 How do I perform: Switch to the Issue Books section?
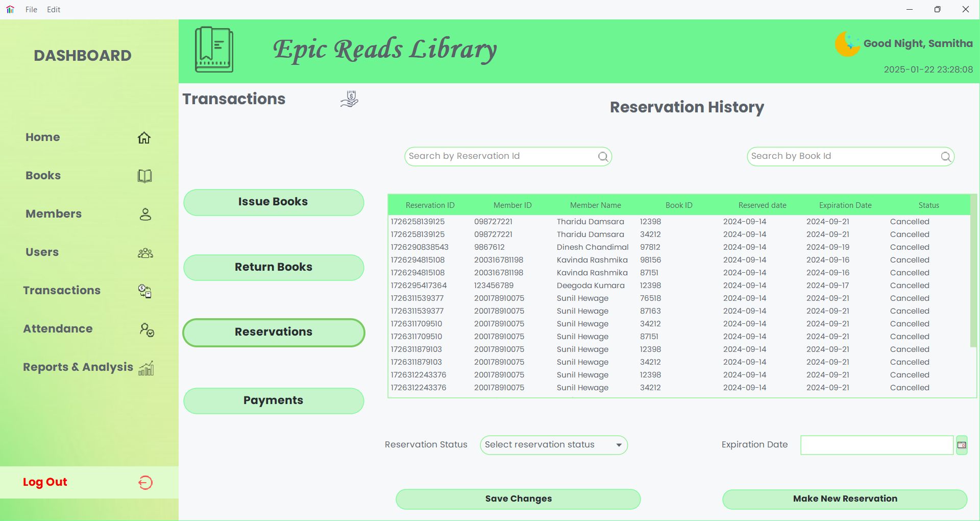tap(273, 202)
